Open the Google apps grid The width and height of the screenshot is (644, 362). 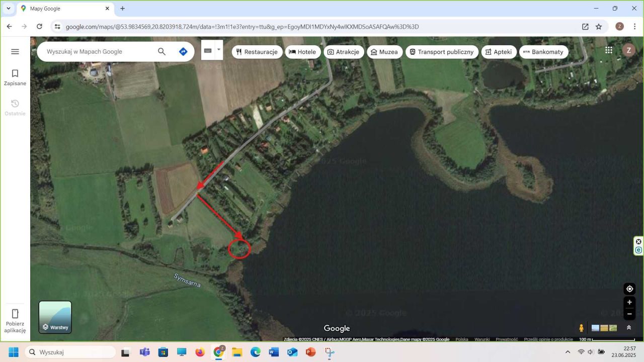click(x=609, y=50)
